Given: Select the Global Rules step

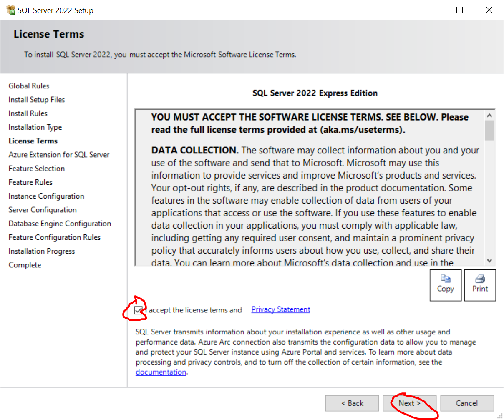Looking at the screenshot, I should (29, 86).
